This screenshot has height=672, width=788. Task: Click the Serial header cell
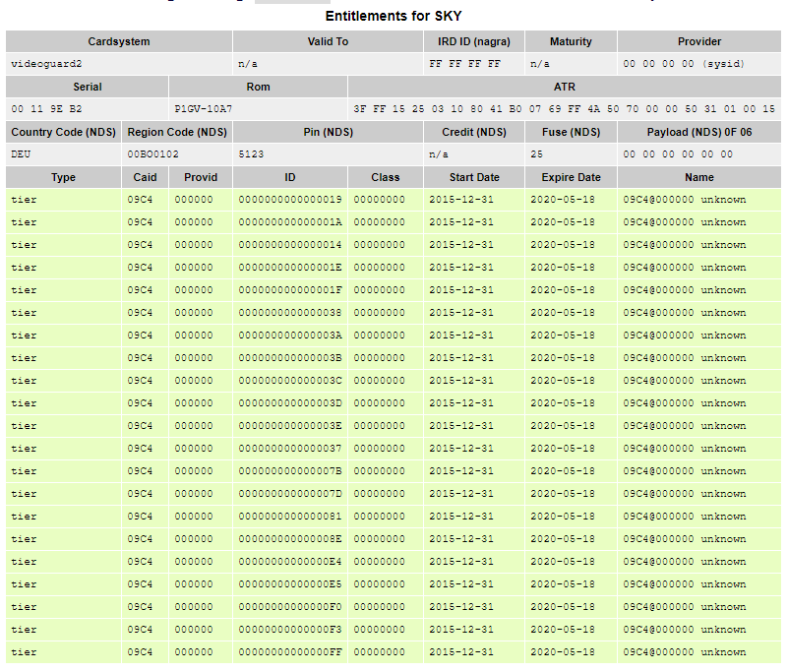(87, 87)
